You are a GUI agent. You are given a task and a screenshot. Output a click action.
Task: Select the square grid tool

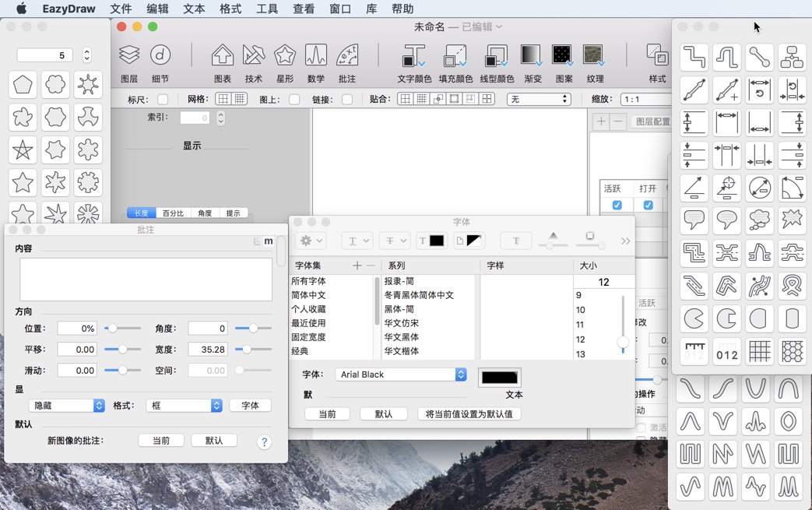click(759, 352)
